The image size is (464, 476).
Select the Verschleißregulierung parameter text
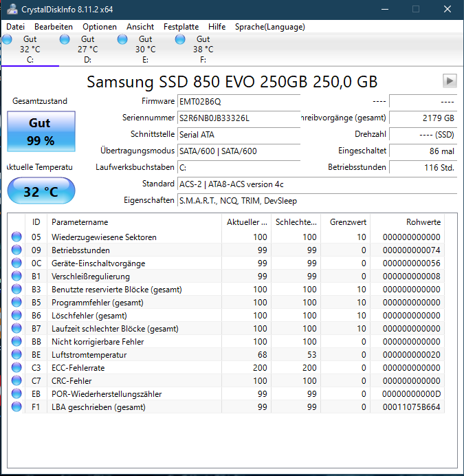point(91,277)
